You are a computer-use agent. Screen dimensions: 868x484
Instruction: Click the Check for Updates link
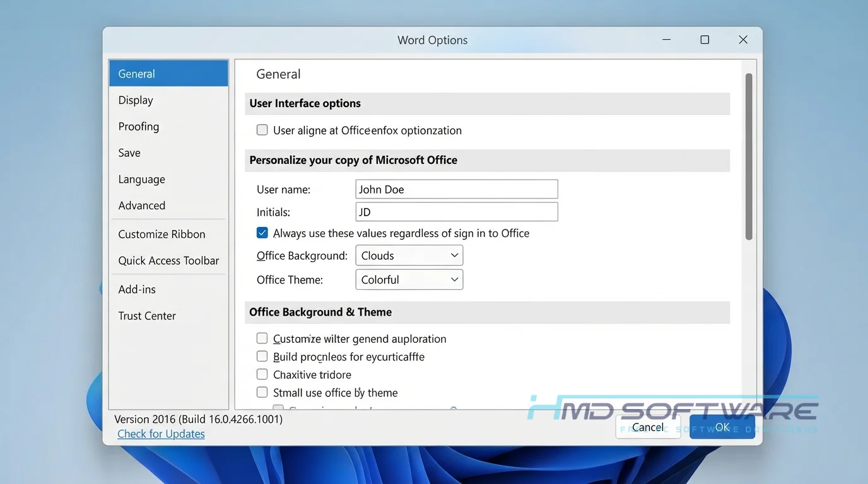161,434
